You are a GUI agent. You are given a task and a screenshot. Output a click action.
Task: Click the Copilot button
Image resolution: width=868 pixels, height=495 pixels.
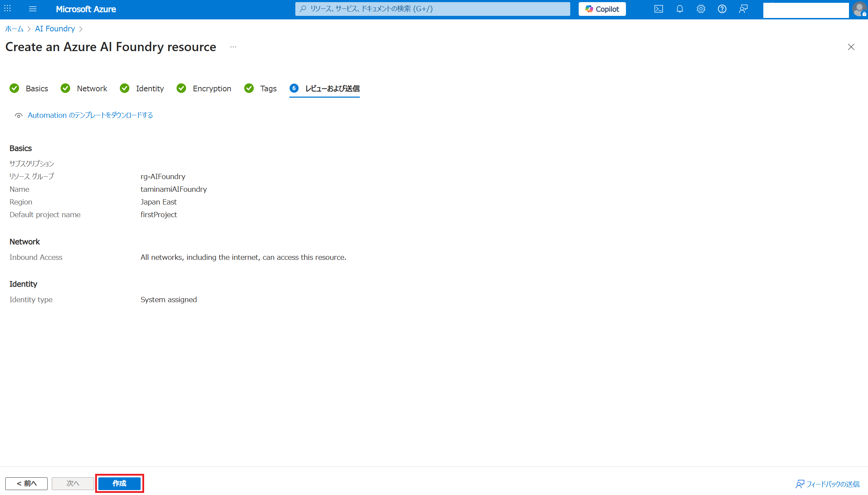tap(602, 9)
